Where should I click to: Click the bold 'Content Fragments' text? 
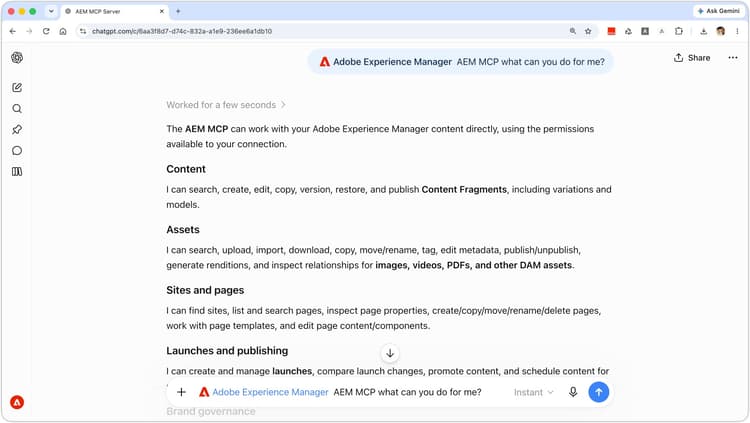click(x=464, y=189)
